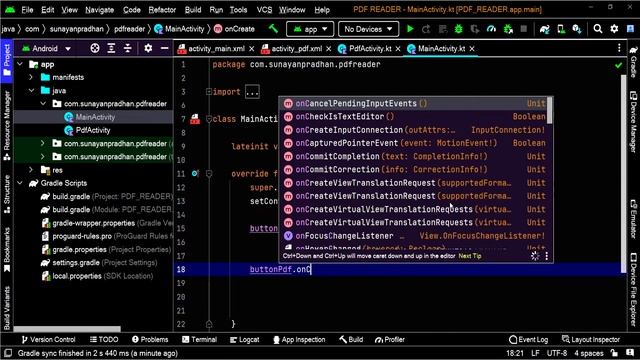
Task: Open the Event Log
Action: [529, 339]
